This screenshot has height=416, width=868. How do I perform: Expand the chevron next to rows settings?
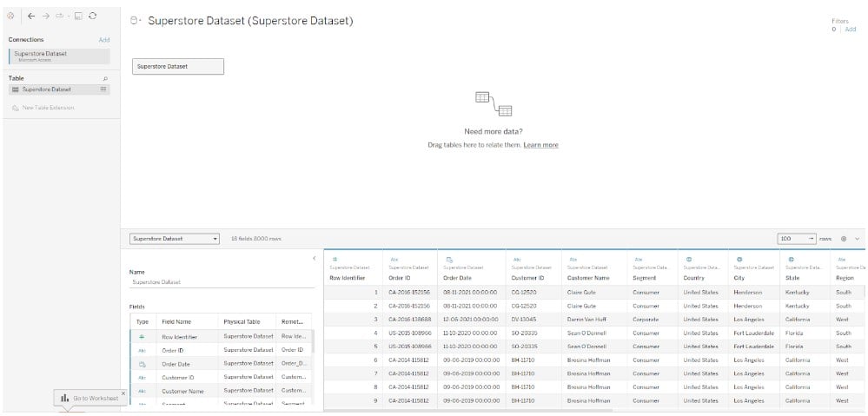click(858, 239)
